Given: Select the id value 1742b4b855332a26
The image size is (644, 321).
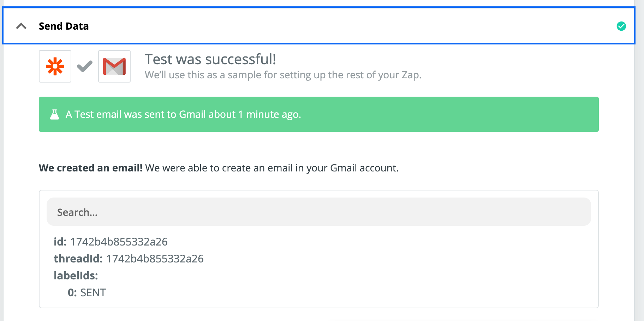Looking at the screenshot, I should point(119,242).
